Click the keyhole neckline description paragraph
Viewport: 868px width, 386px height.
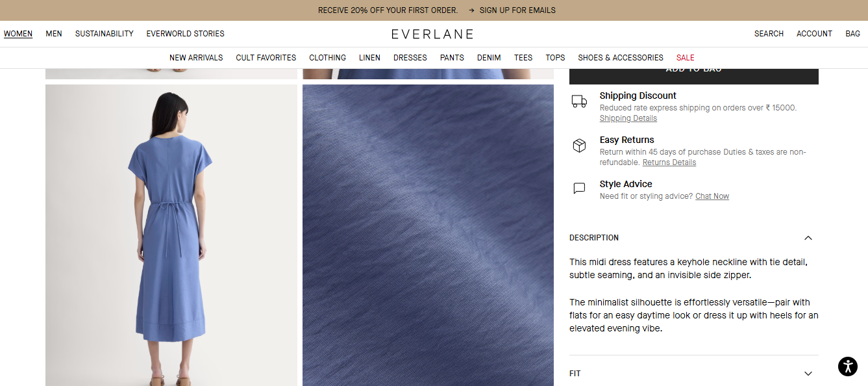click(688, 268)
